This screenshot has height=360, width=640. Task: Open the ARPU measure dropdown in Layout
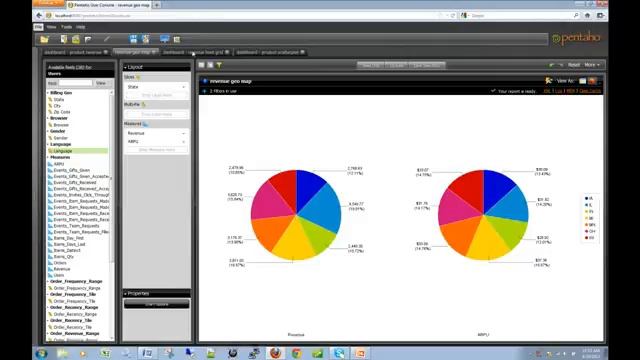tap(183, 142)
